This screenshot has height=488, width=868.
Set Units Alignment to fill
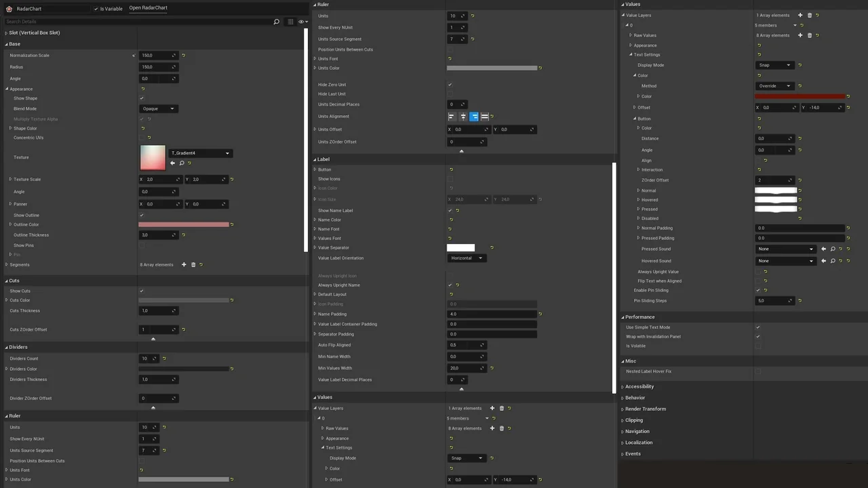tap(485, 117)
